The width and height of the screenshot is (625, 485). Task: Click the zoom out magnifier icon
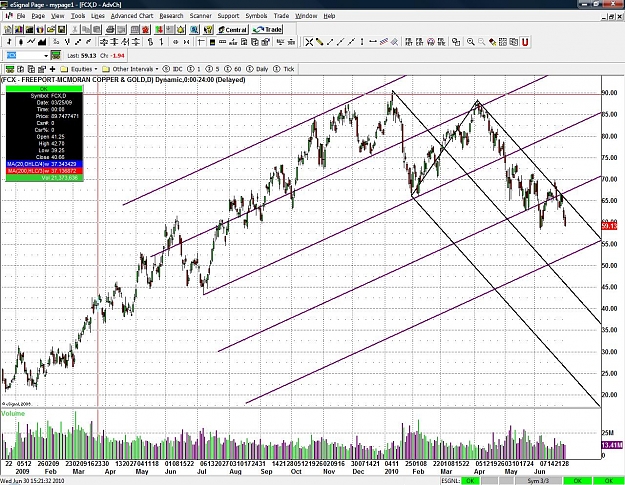coord(482,42)
